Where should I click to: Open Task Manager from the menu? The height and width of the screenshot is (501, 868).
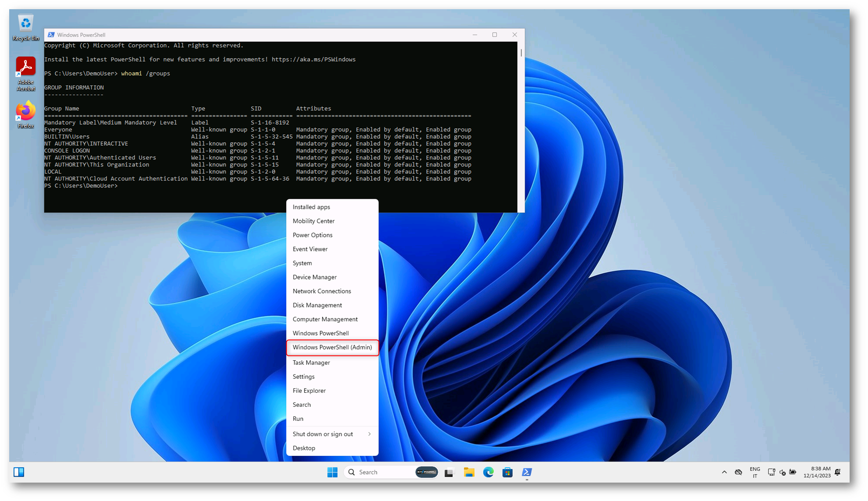[332, 362]
